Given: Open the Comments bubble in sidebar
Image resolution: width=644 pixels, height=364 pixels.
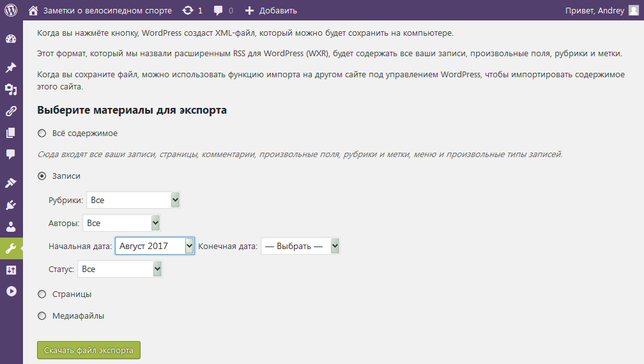Looking at the screenshot, I should [x=11, y=154].
